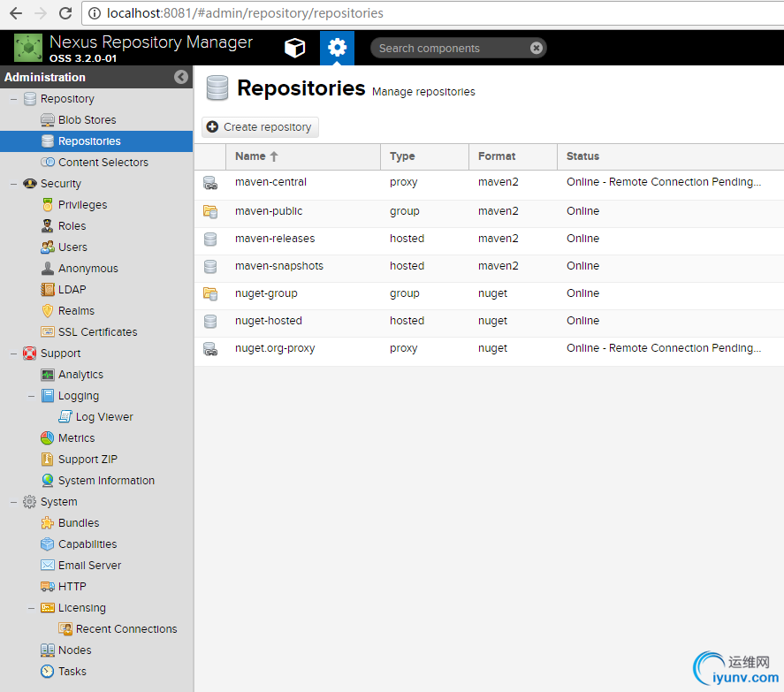The height and width of the screenshot is (692, 784).
Task: Sort by the Type column header
Action: pyautogui.click(x=424, y=156)
